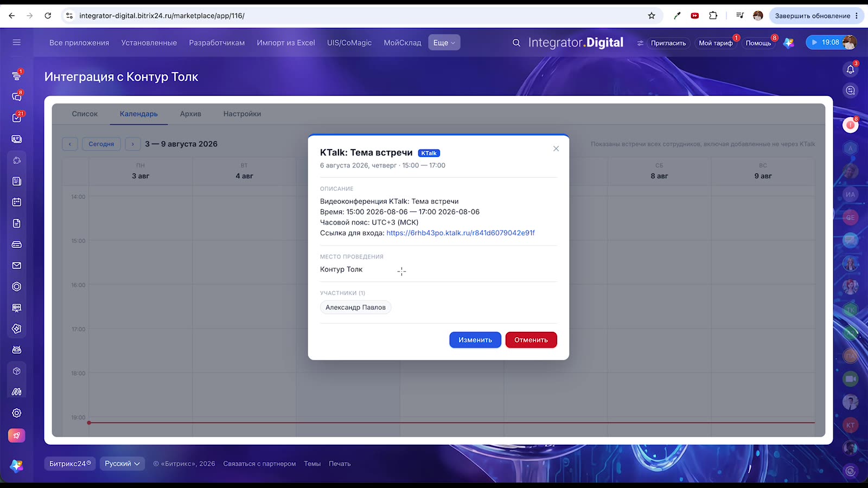Open Связаться с партнером link
Screen dimensions: 868x488
coord(259,464)
